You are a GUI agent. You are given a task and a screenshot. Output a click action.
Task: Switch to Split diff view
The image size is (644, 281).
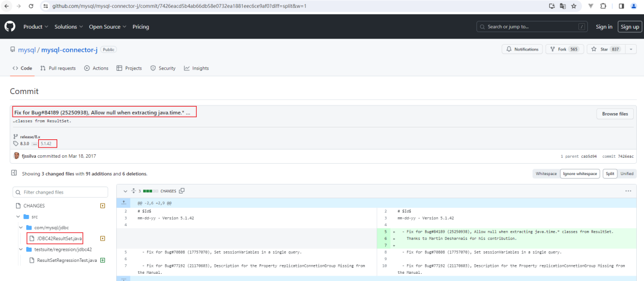(x=610, y=173)
